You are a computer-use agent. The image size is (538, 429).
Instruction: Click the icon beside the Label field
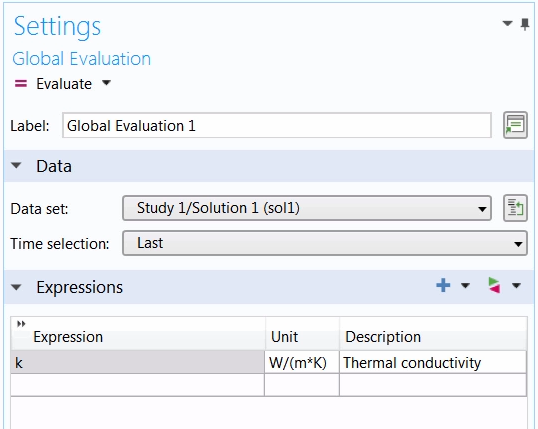point(515,125)
